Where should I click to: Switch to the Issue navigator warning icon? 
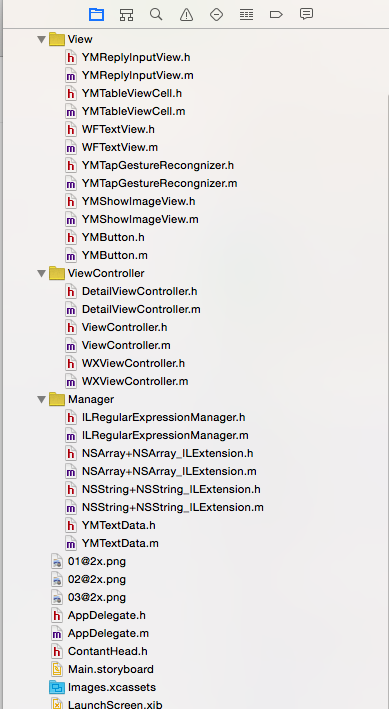186,14
